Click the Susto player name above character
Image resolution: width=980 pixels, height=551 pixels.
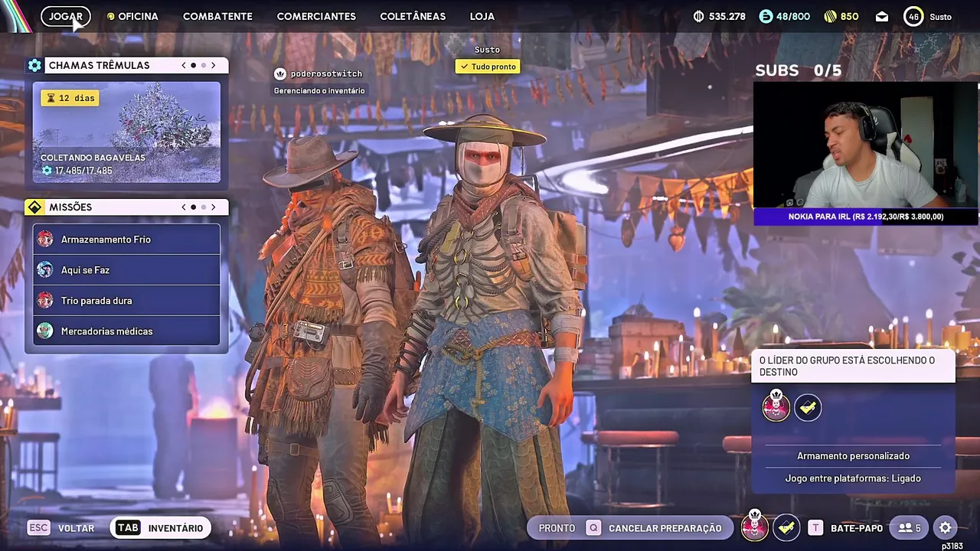pos(487,50)
